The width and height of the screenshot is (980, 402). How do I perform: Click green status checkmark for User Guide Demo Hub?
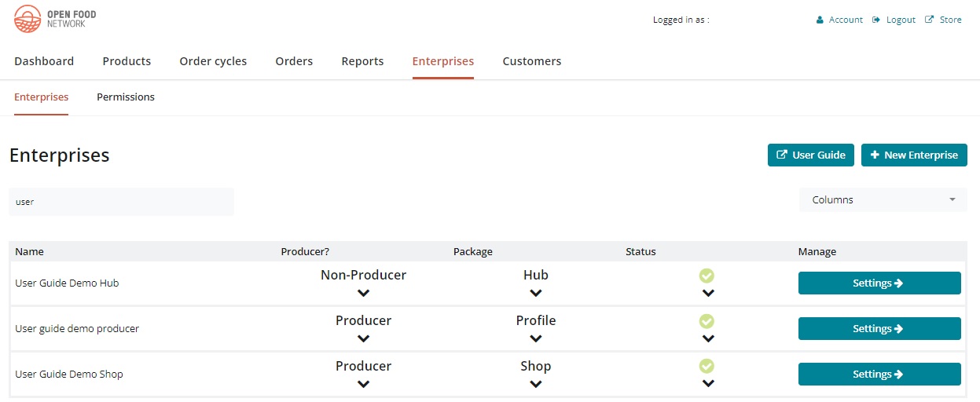click(x=707, y=276)
